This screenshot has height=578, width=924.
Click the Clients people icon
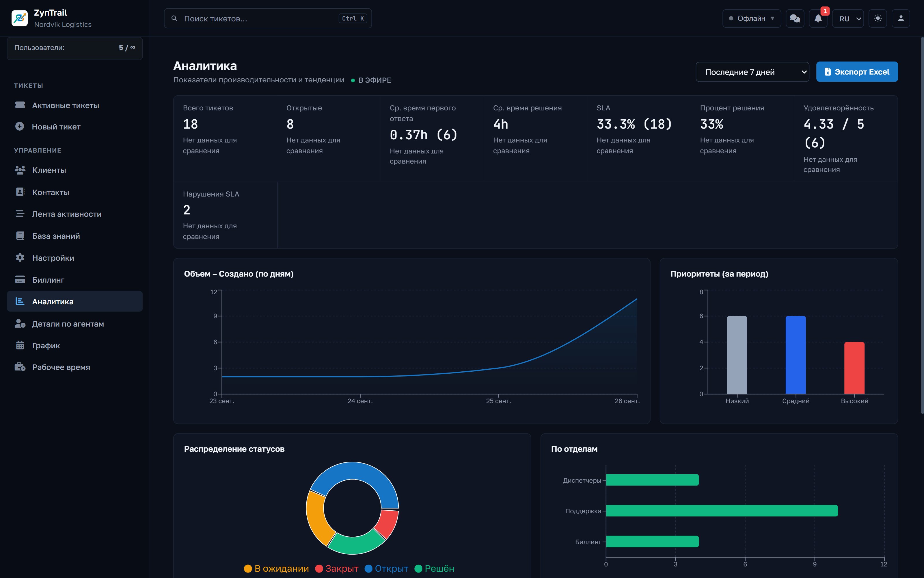point(20,170)
